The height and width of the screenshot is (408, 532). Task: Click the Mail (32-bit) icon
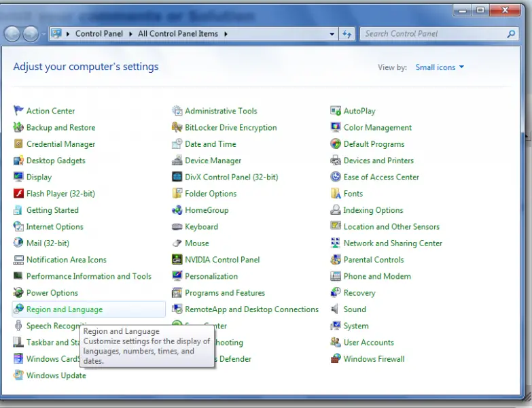18,243
